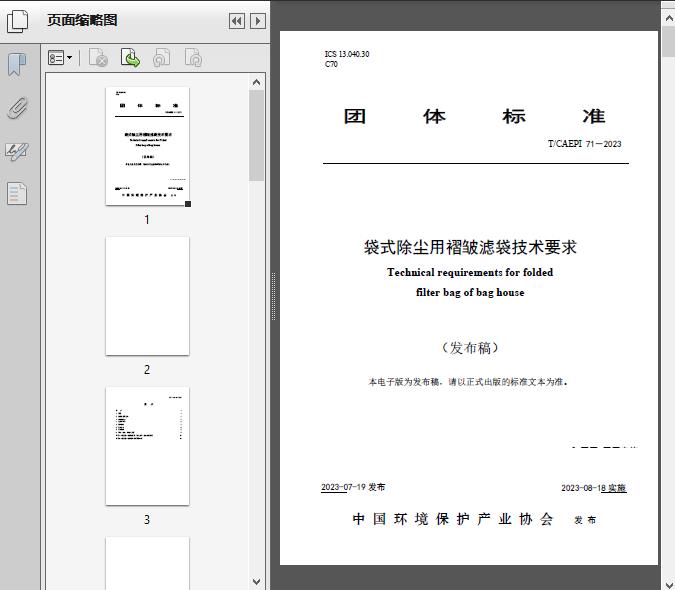This screenshot has height=590, width=675.
Task: Click 'Technical requirements for folded' line
Action: [470, 272]
